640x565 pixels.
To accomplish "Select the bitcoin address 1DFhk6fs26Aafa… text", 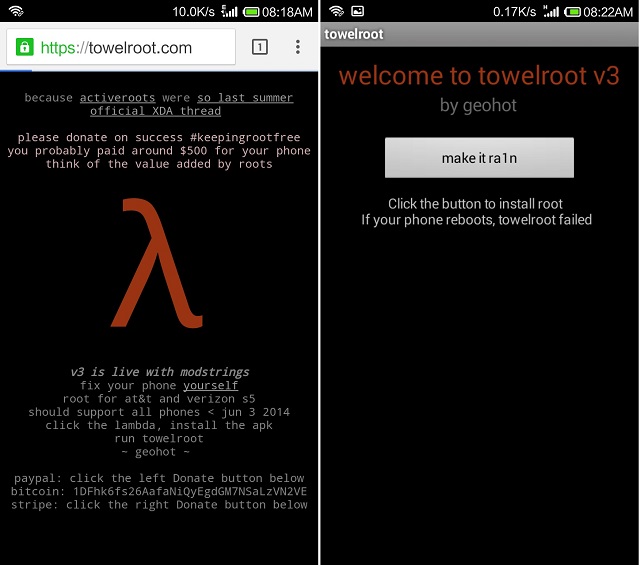I will 190,491.
